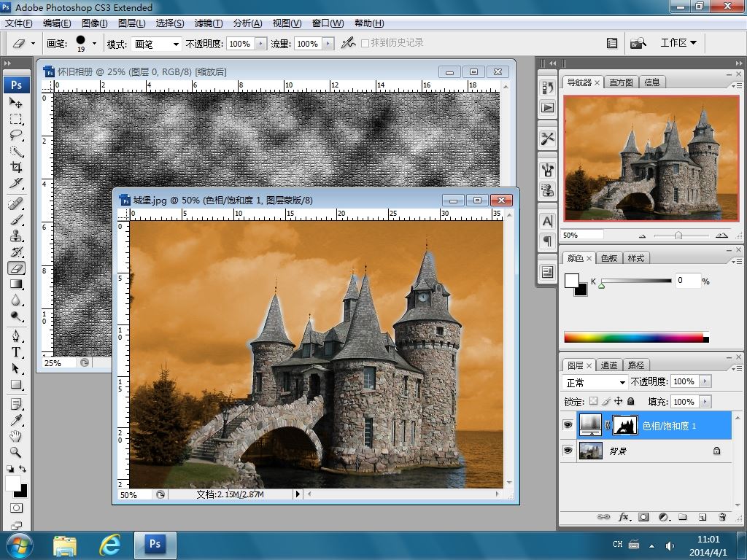Open the Layer menu

coord(131,23)
